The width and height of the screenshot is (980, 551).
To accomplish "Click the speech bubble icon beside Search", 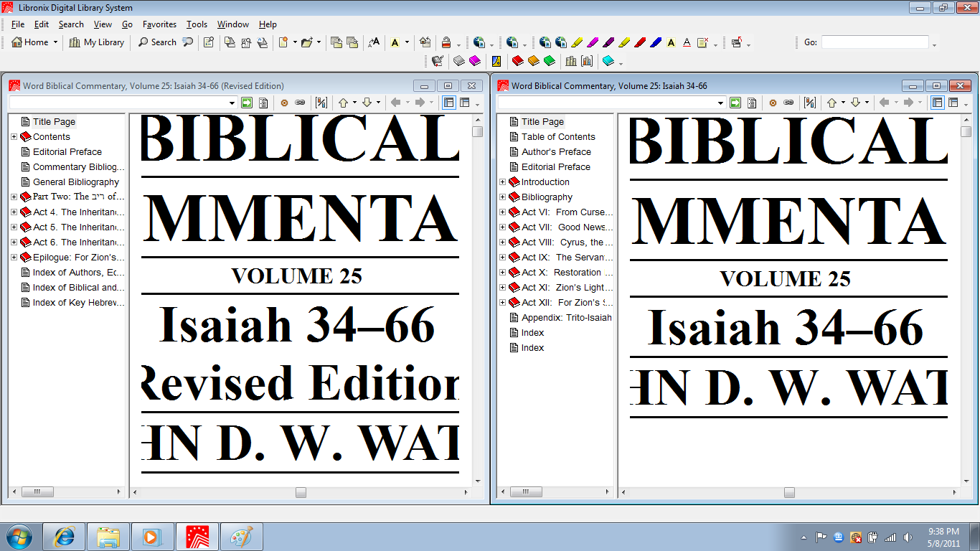I will [187, 42].
